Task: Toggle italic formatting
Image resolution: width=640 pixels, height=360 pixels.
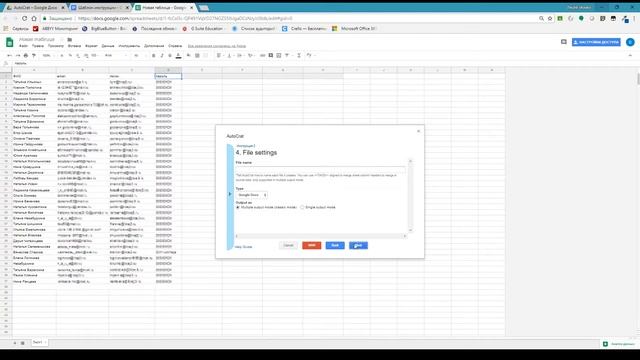Action: (162, 56)
